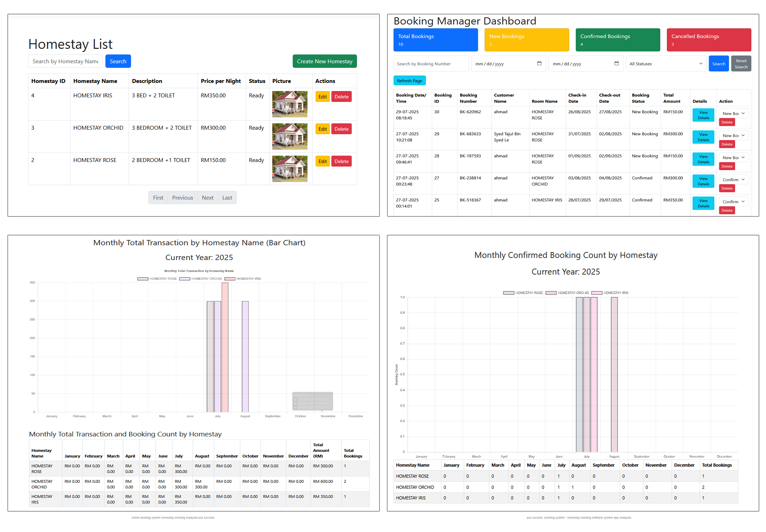The width and height of the screenshot is (766, 532).
Task: Click the Refresh Page button
Action: [x=409, y=80]
